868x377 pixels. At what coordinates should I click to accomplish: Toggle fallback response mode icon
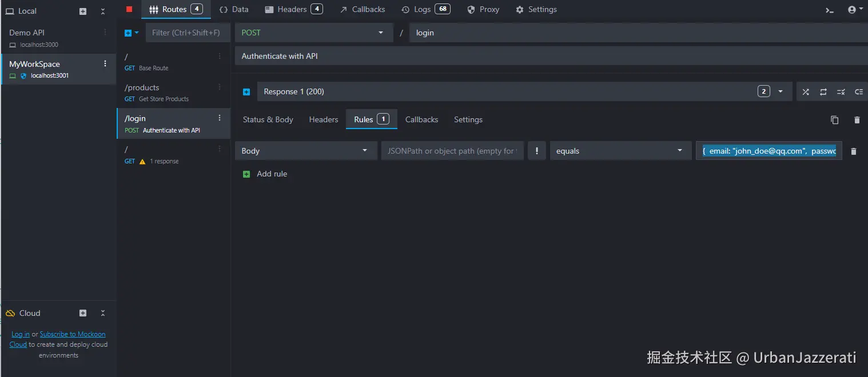(859, 91)
